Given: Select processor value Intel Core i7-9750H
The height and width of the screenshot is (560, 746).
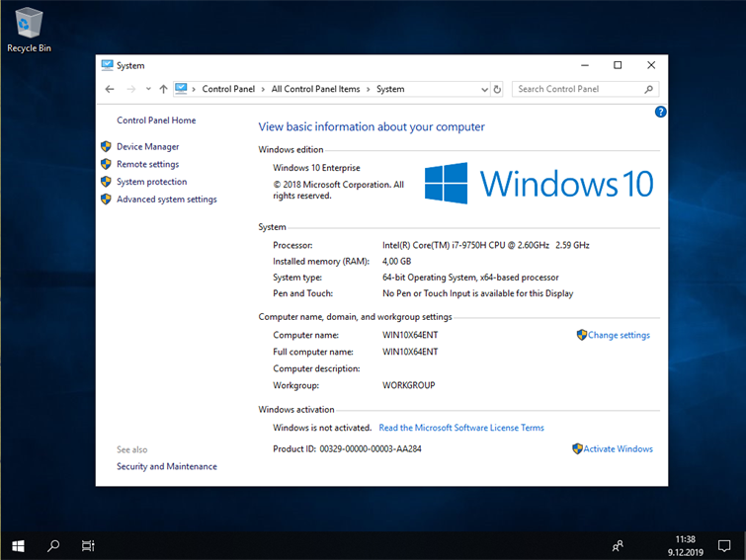Looking at the screenshot, I should click(486, 245).
